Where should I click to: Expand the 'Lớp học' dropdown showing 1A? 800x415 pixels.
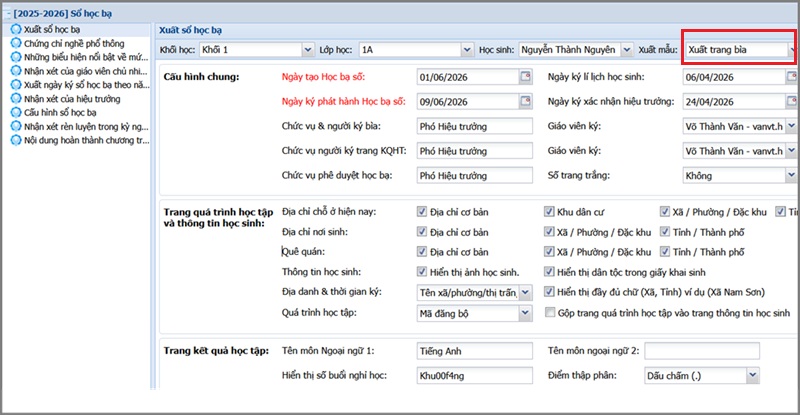(467, 50)
